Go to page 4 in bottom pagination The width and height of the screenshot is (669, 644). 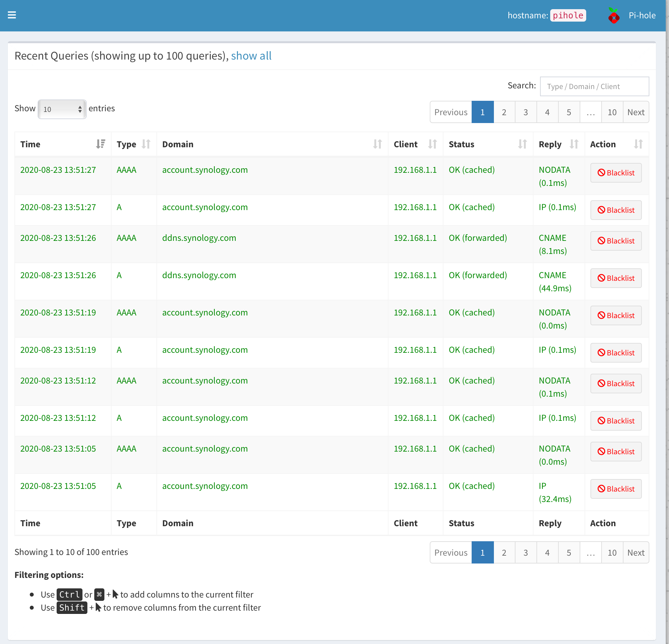pyautogui.click(x=547, y=552)
